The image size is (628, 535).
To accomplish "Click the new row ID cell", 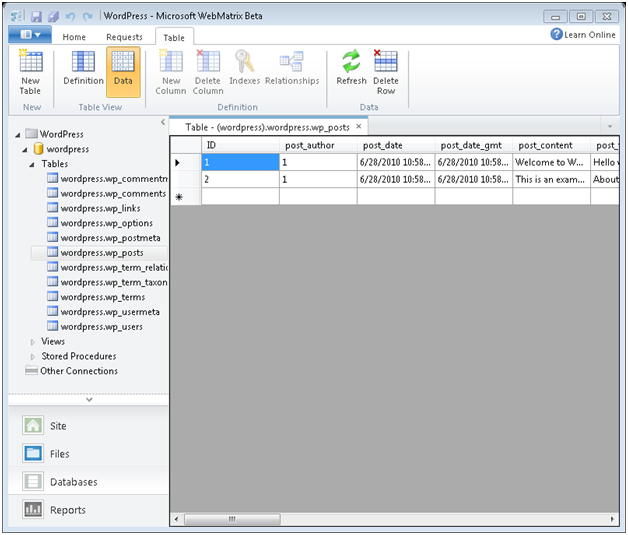I will pyautogui.click(x=240, y=197).
